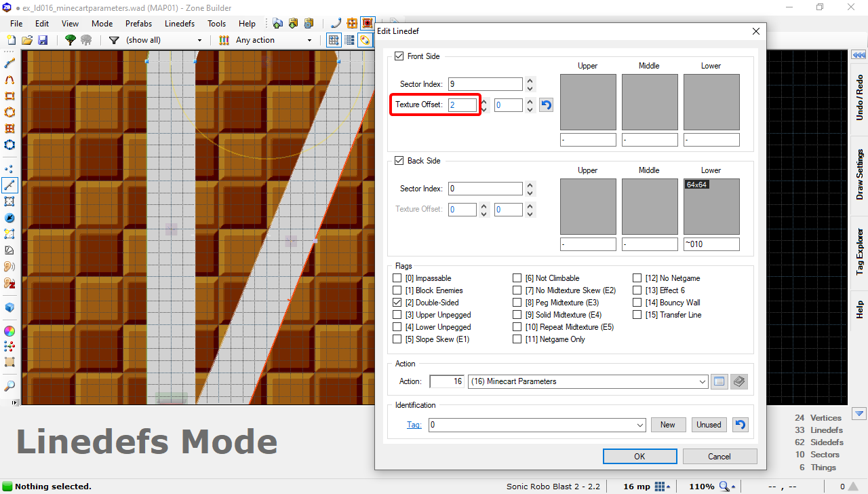The image size is (868, 494).
Task: Open map folder icon in toolbar
Action: click(27, 40)
